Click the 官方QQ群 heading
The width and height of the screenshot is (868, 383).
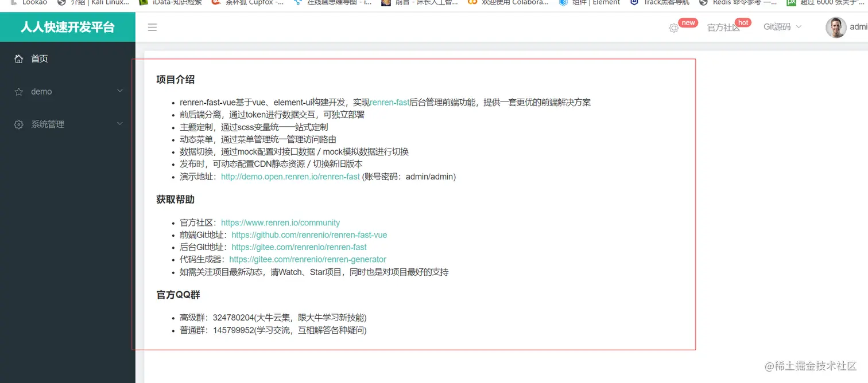[x=179, y=295]
